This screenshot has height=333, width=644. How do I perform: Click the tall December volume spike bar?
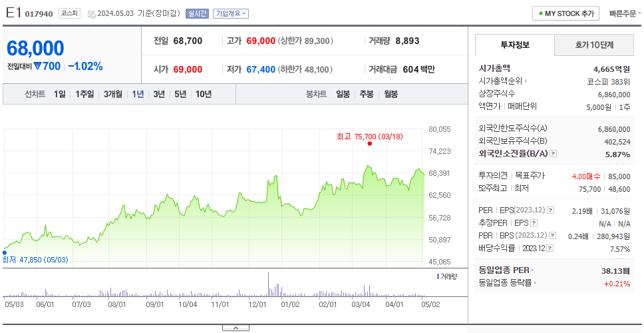268,284
